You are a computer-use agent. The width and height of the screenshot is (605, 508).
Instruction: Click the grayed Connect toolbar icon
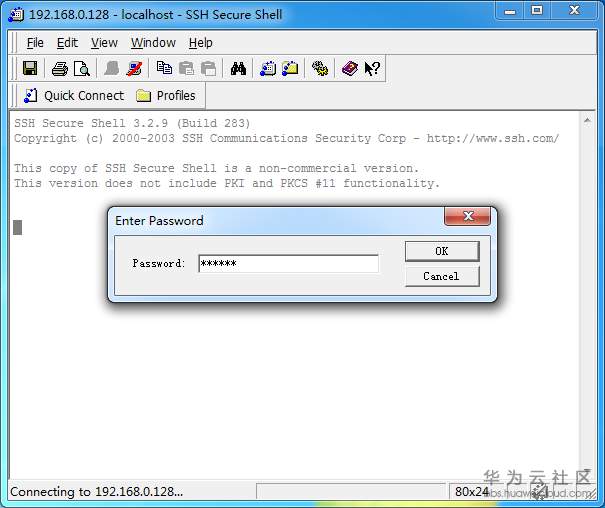pos(112,69)
